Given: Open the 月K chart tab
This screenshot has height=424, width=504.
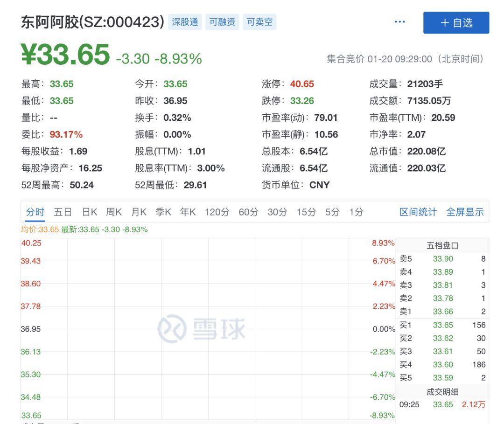Looking at the screenshot, I should [139, 212].
